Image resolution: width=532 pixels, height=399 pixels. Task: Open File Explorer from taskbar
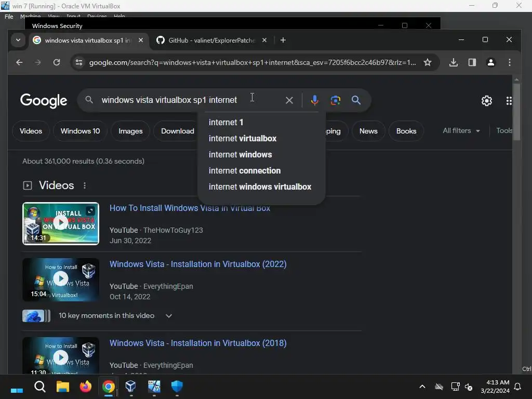63,387
